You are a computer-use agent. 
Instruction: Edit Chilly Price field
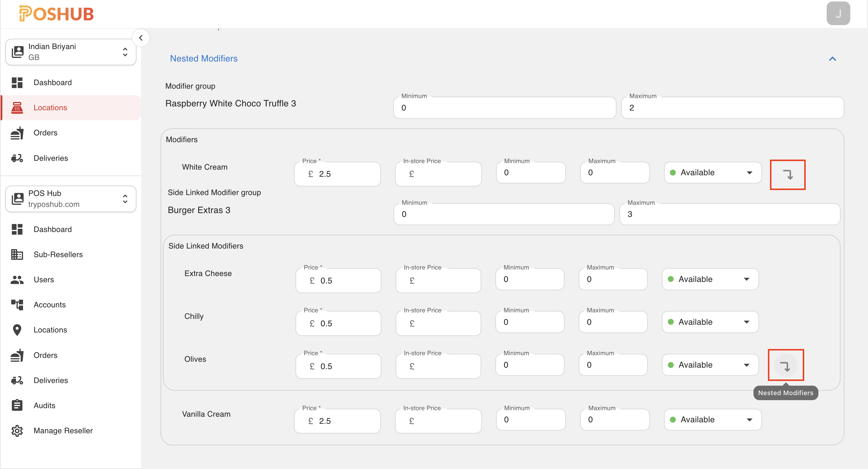(x=338, y=323)
